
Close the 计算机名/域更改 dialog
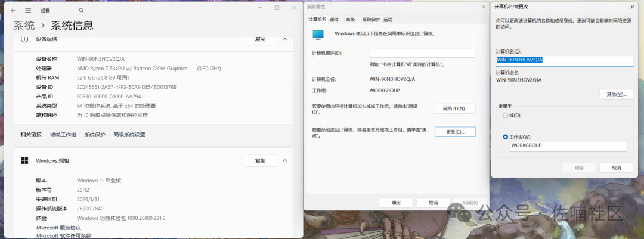(x=632, y=7)
